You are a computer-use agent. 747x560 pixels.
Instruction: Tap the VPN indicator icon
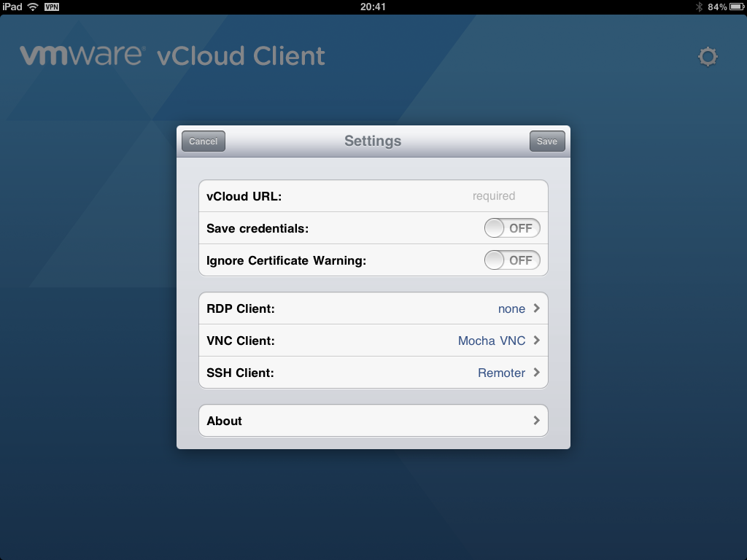[x=52, y=7]
